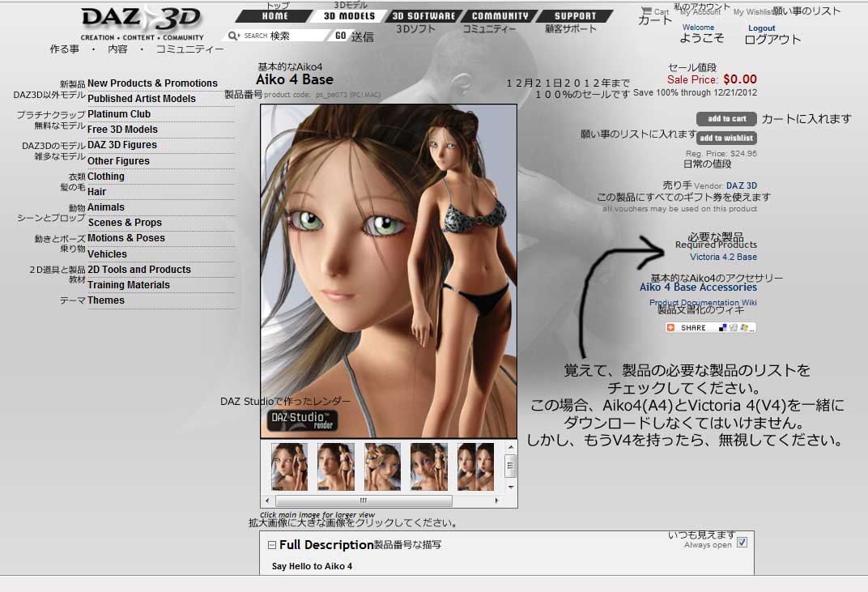Click the DAZ 3D logo

(143, 22)
